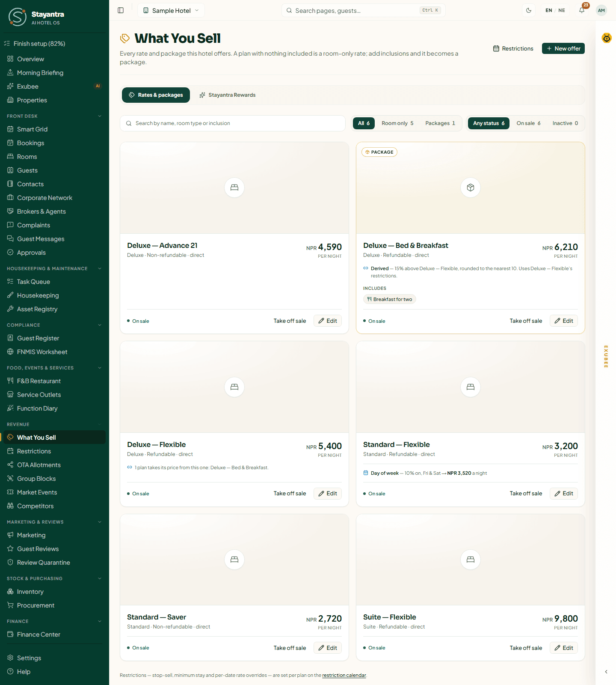Viewport: 616px width, 685px height.
Task: Select Any status filter
Action: click(489, 123)
